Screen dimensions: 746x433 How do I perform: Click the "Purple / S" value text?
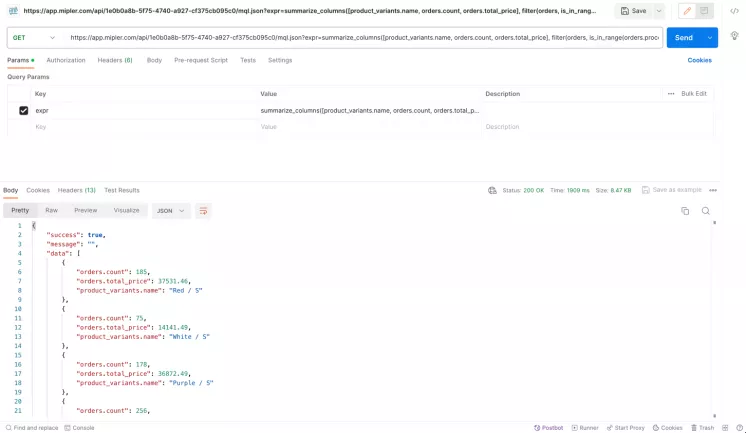(191, 383)
